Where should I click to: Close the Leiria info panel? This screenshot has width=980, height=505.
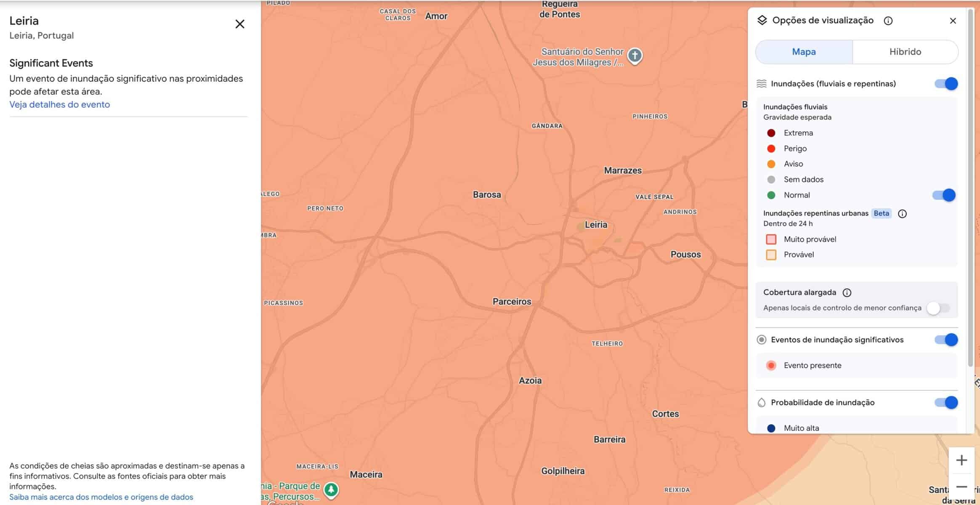coord(239,24)
